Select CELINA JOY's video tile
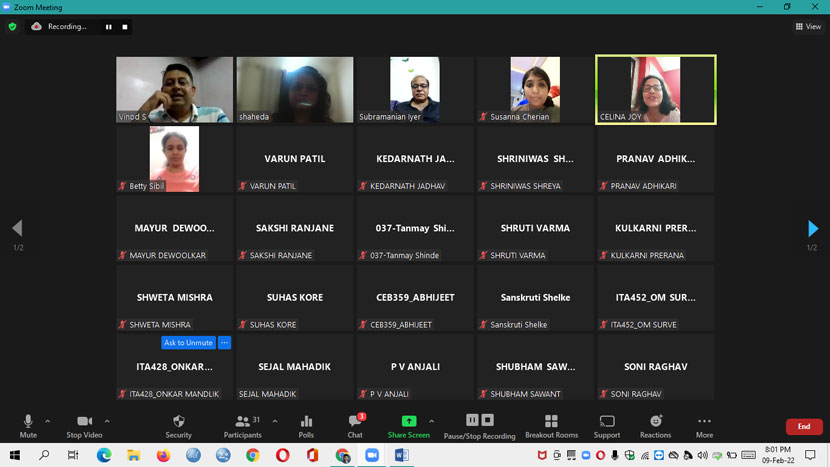Screen dimensions: 830x467 pyautogui.click(x=655, y=89)
